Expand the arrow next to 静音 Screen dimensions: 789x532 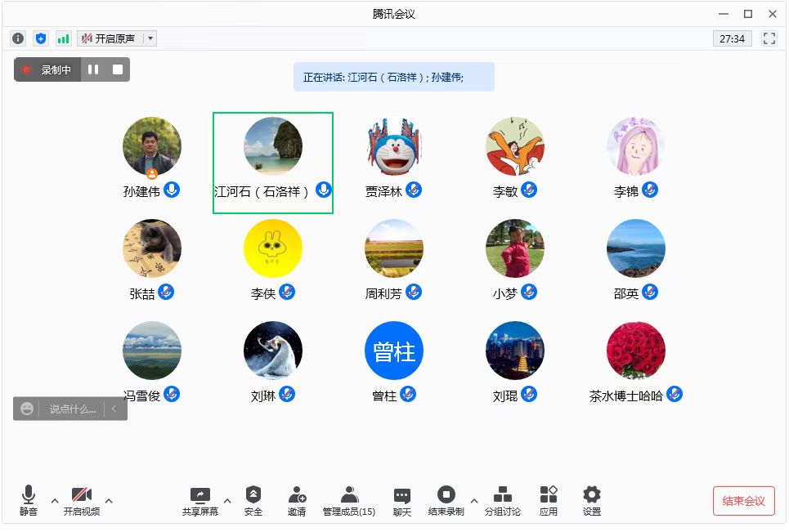(x=55, y=500)
